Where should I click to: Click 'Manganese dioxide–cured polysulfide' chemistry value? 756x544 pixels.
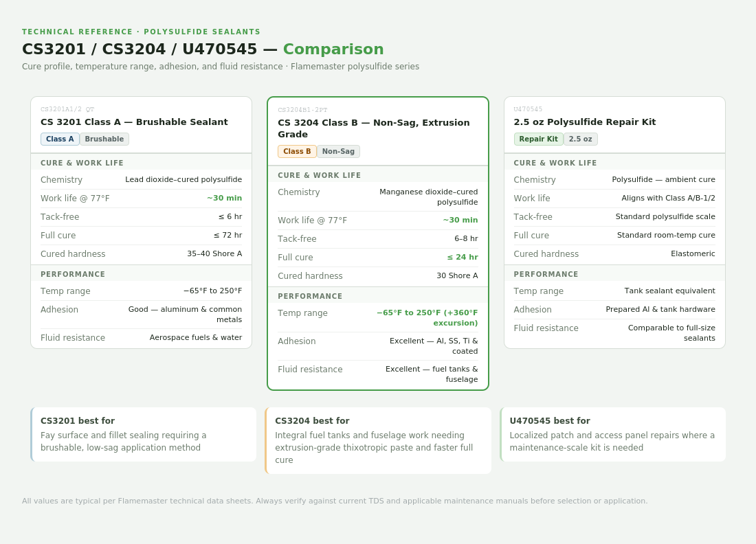tap(429, 197)
